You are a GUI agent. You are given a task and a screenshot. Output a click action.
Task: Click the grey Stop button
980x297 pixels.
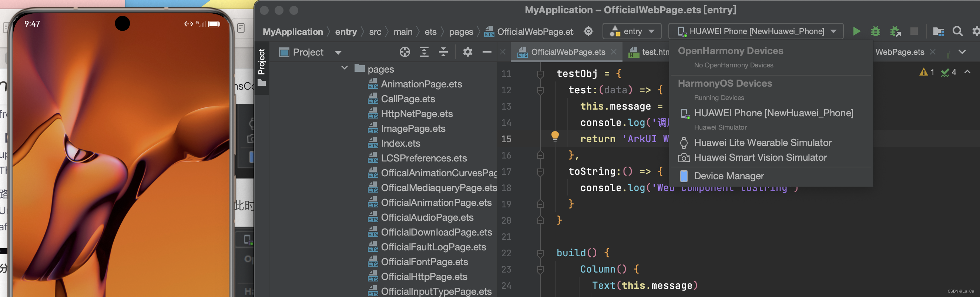pos(914,31)
